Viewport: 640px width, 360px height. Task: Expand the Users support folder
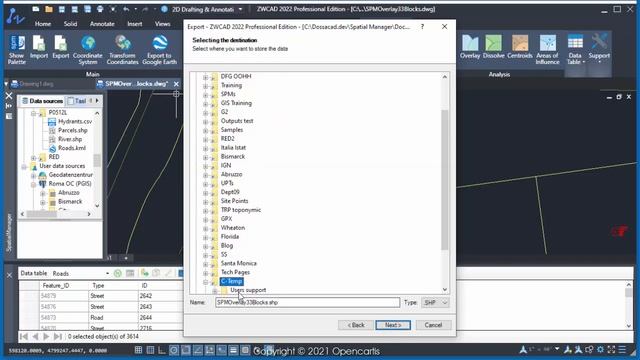point(215,291)
